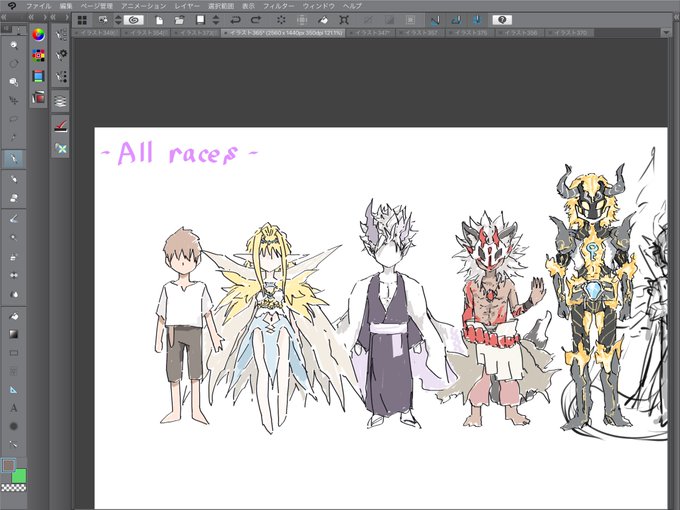Open the レイヤー menu
Screen dimensions: 680x510
[x=187, y=6]
